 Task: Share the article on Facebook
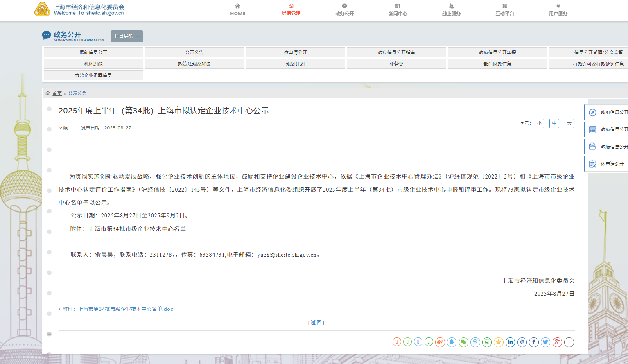coord(534,342)
